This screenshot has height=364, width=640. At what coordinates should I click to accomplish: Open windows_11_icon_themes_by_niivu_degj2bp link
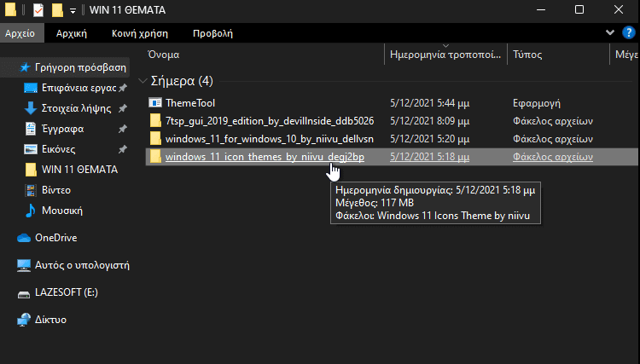click(x=265, y=157)
